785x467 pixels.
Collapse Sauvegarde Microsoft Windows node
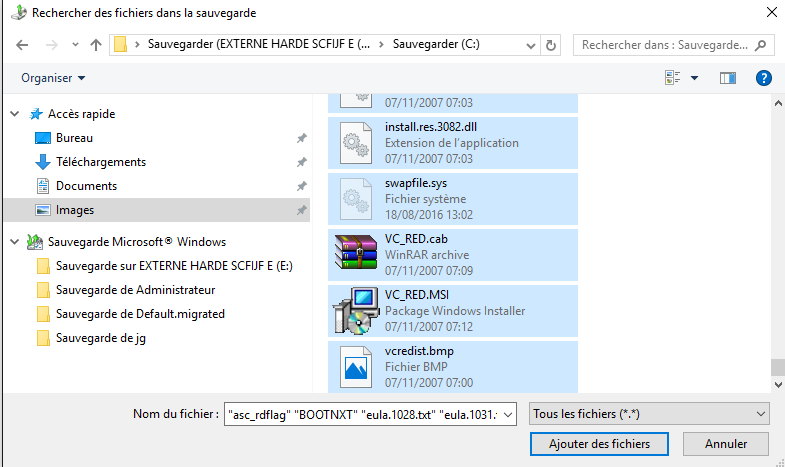(x=15, y=242)
